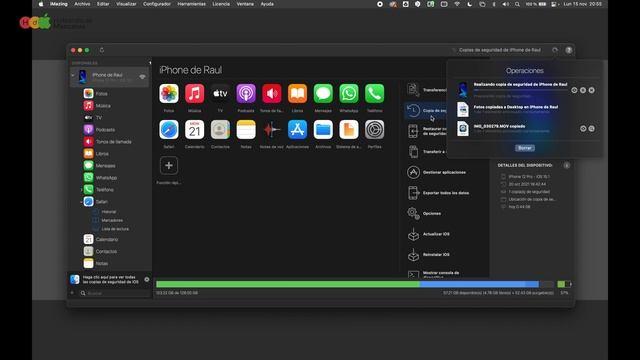Viewport: 640px width, 360px height.
Task: Open Aplicaciones App Store icon in grid
Action: pos(297,130)
